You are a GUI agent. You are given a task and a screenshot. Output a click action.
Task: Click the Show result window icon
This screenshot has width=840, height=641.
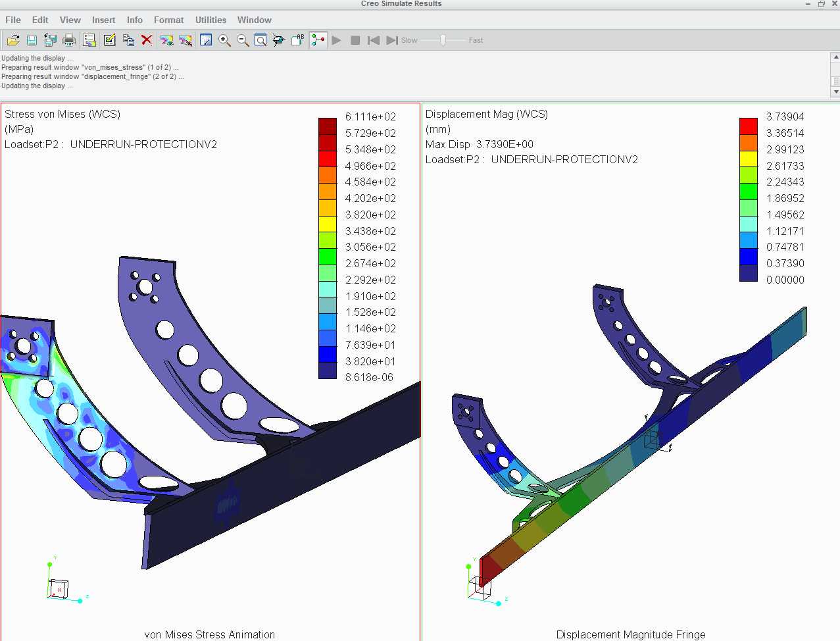(x=166, y=40)
